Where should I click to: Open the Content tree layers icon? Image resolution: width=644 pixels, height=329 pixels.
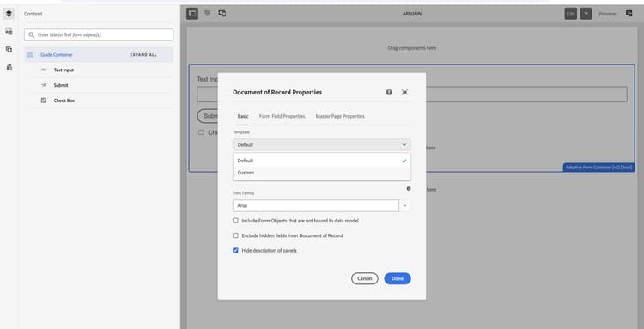click(x=9, y=14)
